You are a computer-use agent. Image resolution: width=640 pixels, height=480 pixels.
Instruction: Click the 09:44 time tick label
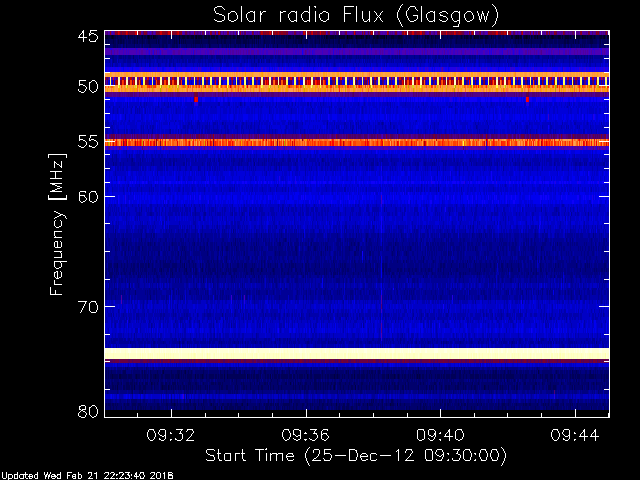click(x=575, y=435)
